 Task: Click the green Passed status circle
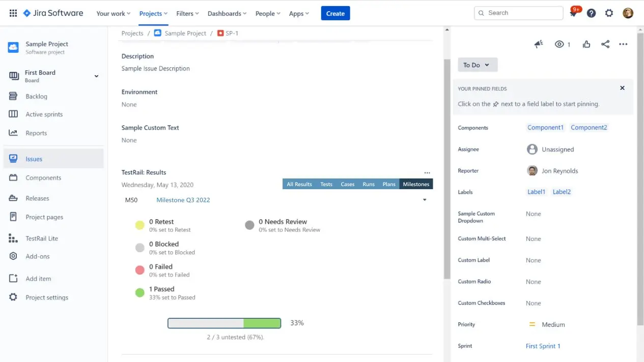point(139,293)
